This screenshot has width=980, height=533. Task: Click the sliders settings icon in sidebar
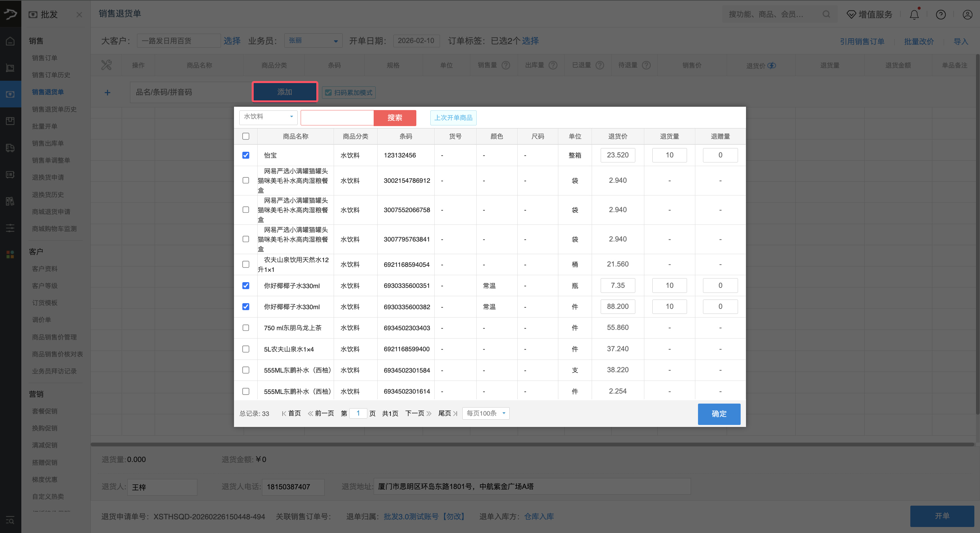click(10, 228)
